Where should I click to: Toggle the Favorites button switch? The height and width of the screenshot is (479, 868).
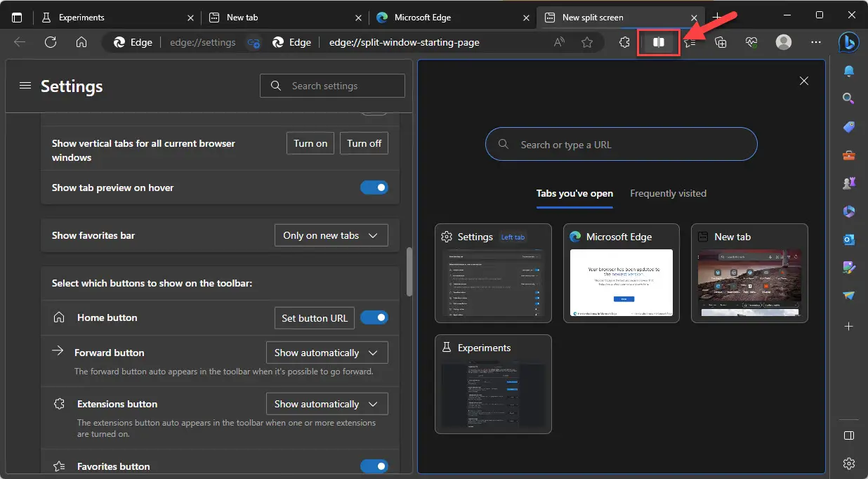point(374,466)
